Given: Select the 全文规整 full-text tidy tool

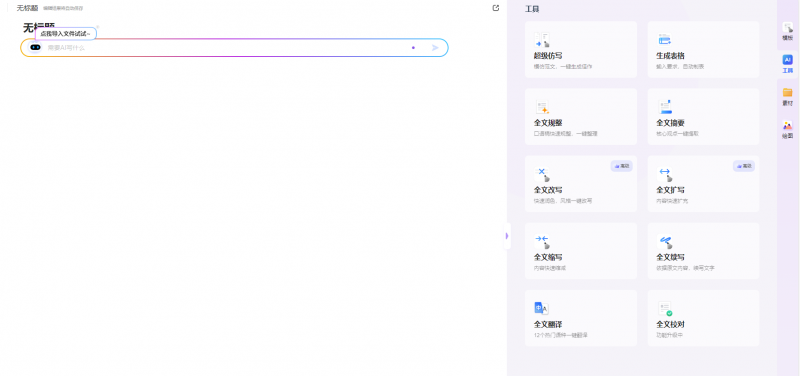Looking at the screenshot, I should (581, 117).
